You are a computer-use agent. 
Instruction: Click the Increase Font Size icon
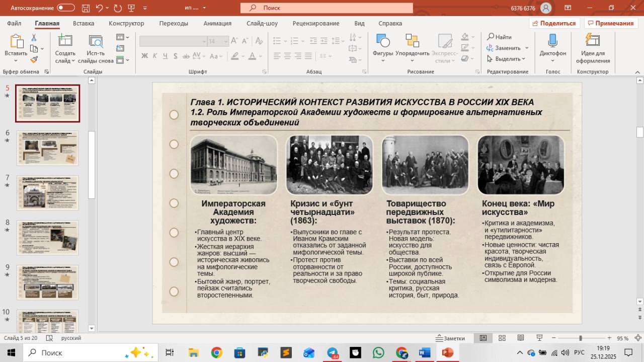coord(235,41)
